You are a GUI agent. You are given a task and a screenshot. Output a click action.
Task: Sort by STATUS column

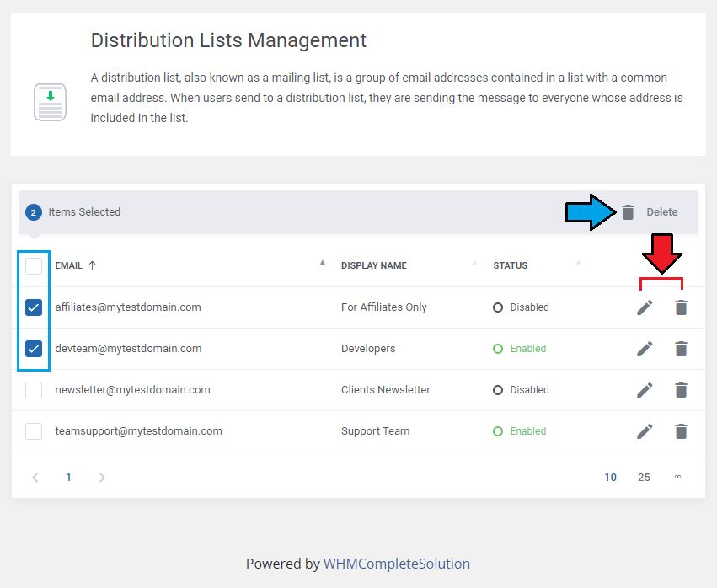click(x=511, y=265)
